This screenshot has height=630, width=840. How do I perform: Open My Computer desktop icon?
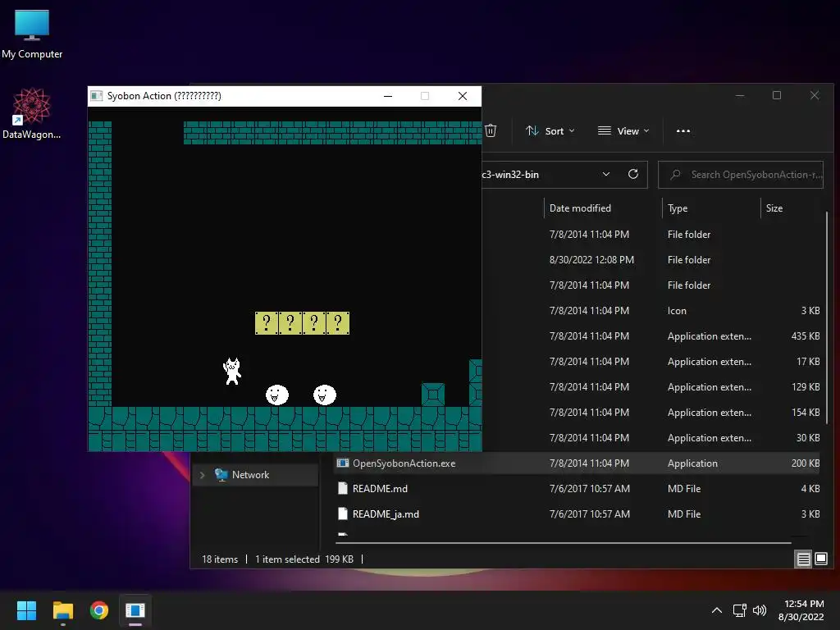coord(32,34)
